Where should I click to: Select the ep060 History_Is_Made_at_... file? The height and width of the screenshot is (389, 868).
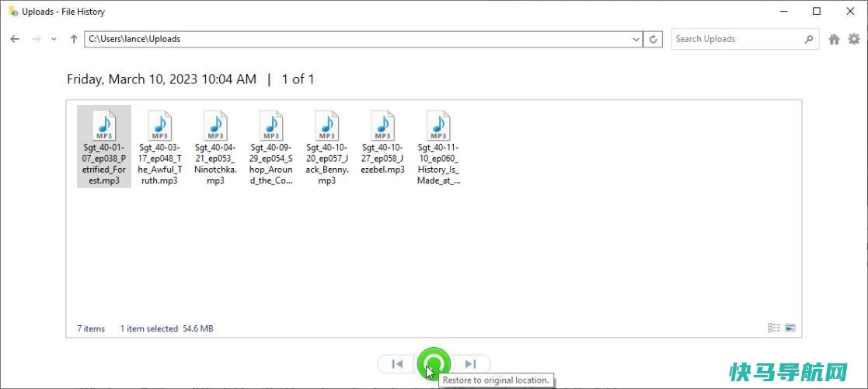438,147
